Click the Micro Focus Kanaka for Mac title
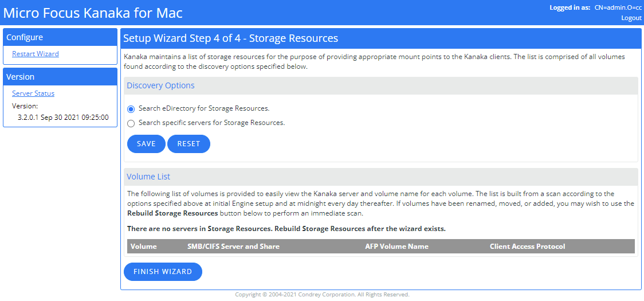Screen dimensions: 644x301 coord(93,13)
